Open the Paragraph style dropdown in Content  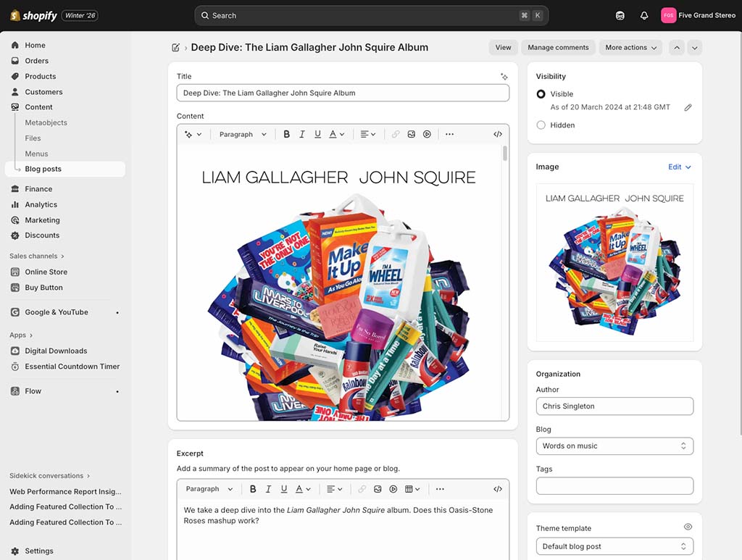242,134
